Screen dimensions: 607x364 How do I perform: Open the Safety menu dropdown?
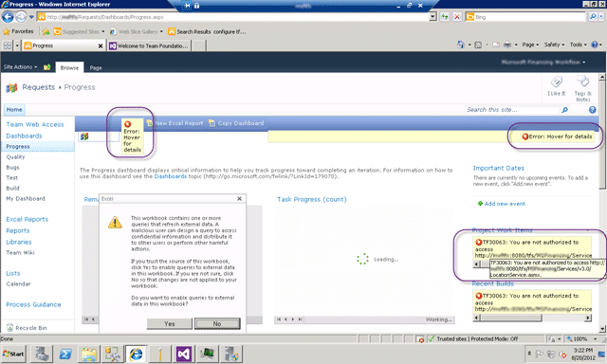click(x=554, y=45)
